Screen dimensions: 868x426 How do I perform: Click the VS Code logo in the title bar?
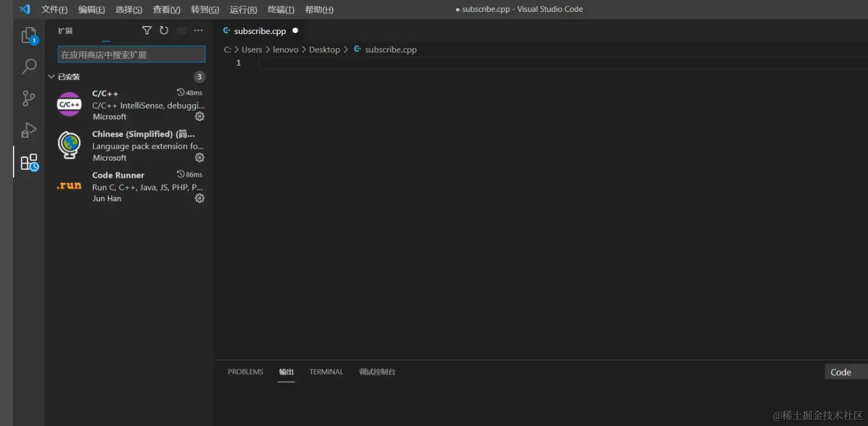[x=24, y=10]
